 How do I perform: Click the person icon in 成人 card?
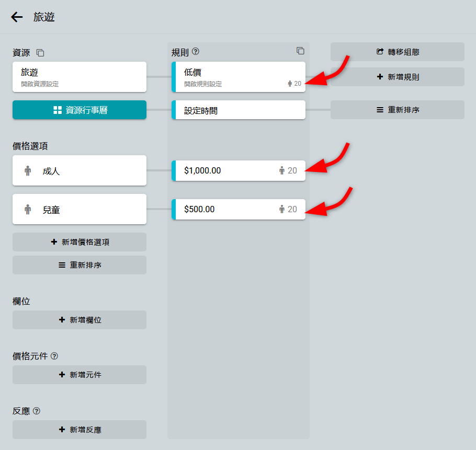coord(28,170)
